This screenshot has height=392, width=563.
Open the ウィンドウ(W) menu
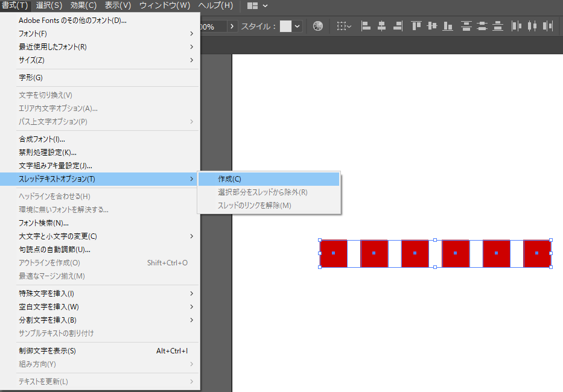pos(164,5)
